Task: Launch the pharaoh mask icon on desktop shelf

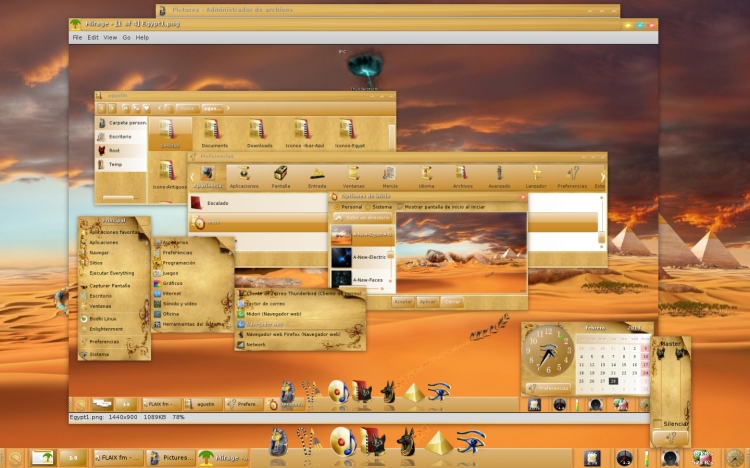Action: (279, 442)
